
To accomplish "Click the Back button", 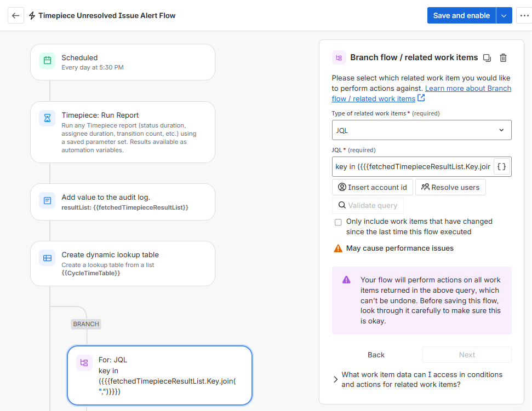I will pos(376,355).
